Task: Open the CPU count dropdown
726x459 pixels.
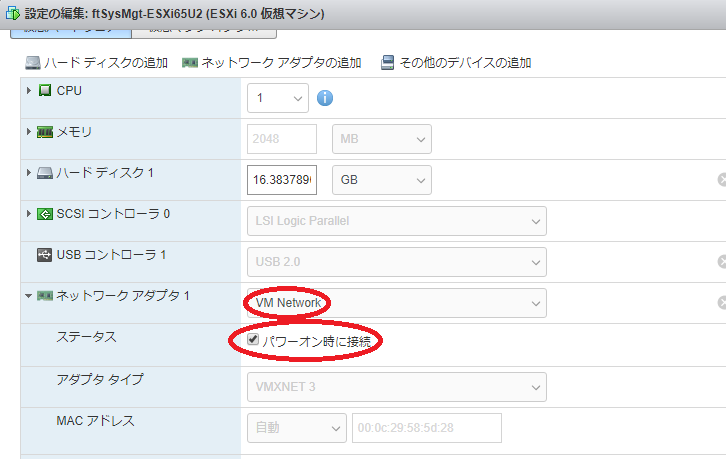Action: (x=278, y=98)
